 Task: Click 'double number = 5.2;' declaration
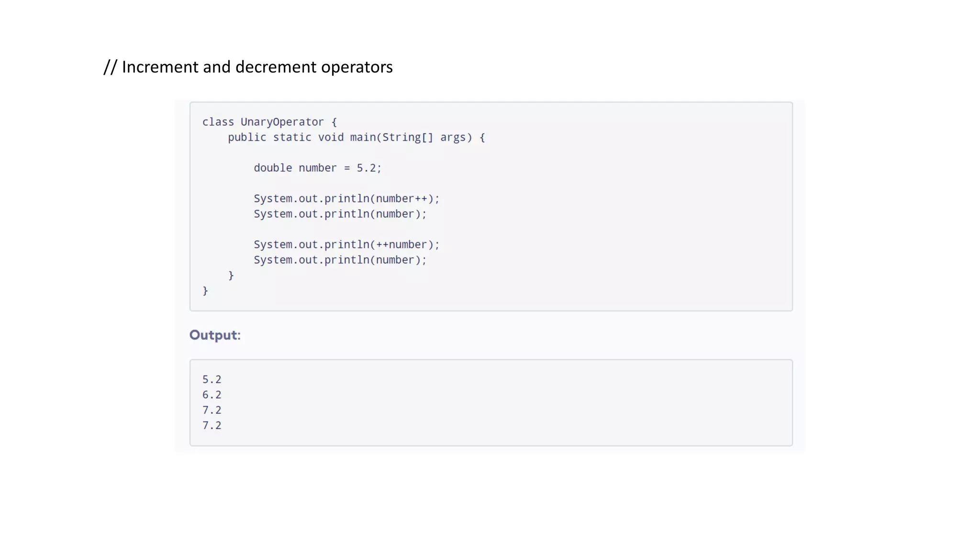click(x=318, y=168)
